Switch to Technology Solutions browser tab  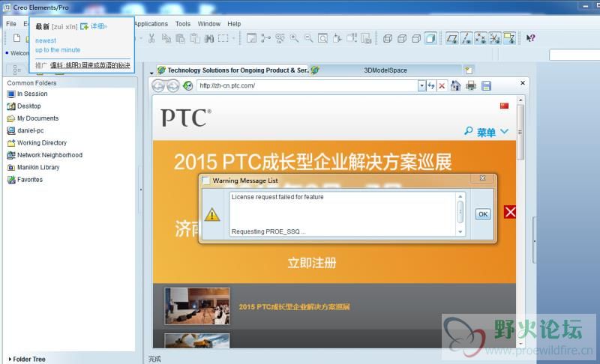(x=233, y=70)
